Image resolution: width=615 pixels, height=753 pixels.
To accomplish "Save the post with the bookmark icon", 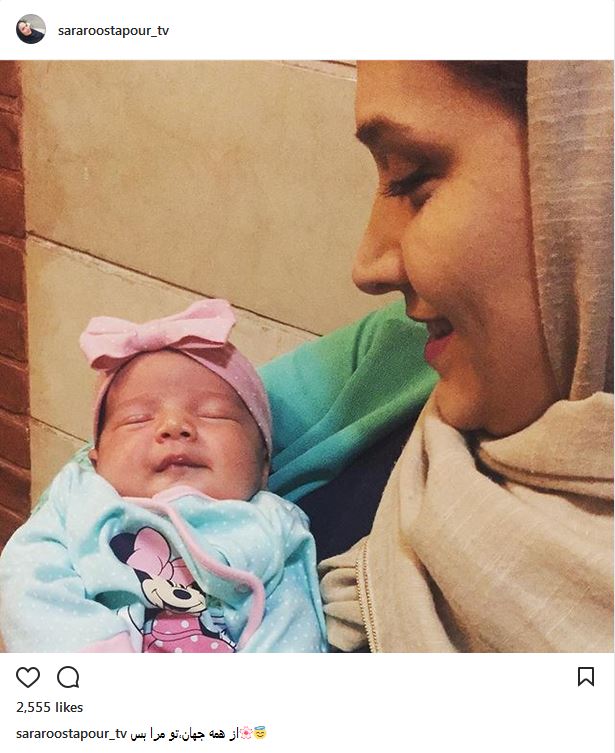I will (x=586, y=677).
